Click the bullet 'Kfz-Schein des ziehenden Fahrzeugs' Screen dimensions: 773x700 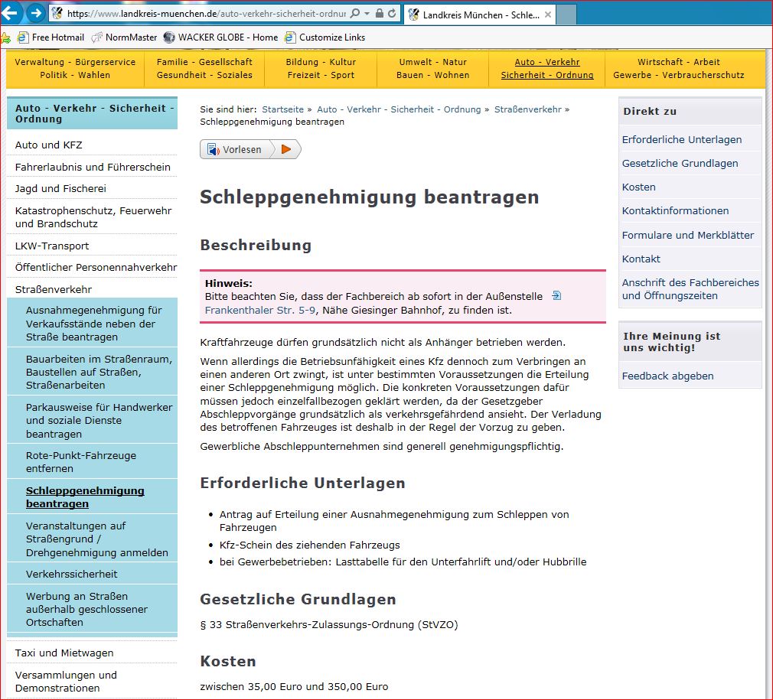click(310, 545)
